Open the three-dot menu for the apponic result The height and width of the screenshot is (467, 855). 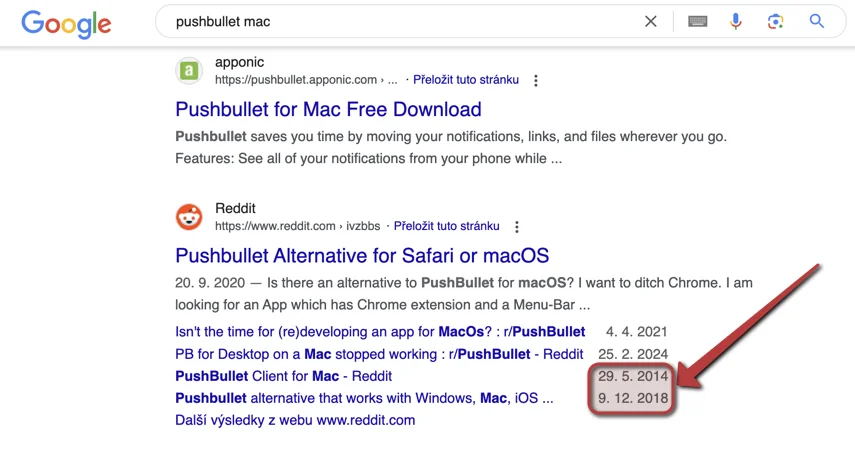click(535, 81)
